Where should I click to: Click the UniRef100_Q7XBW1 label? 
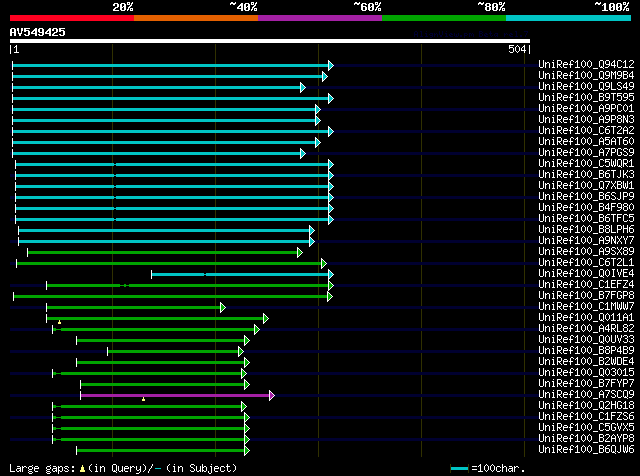tap(586, 186)
